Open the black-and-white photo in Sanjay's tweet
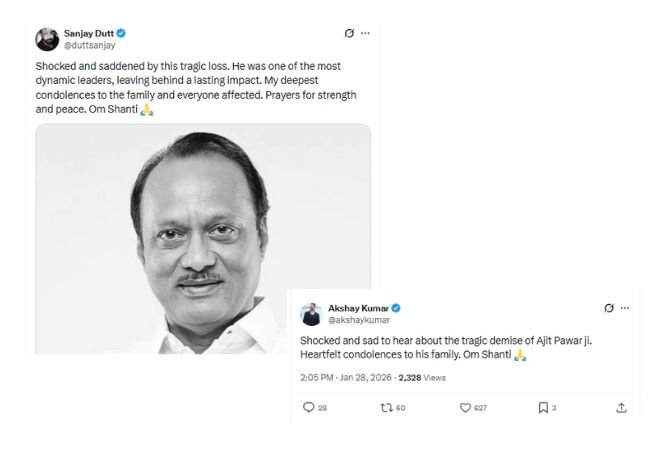The image size is (650, 450). click(203, 238)
